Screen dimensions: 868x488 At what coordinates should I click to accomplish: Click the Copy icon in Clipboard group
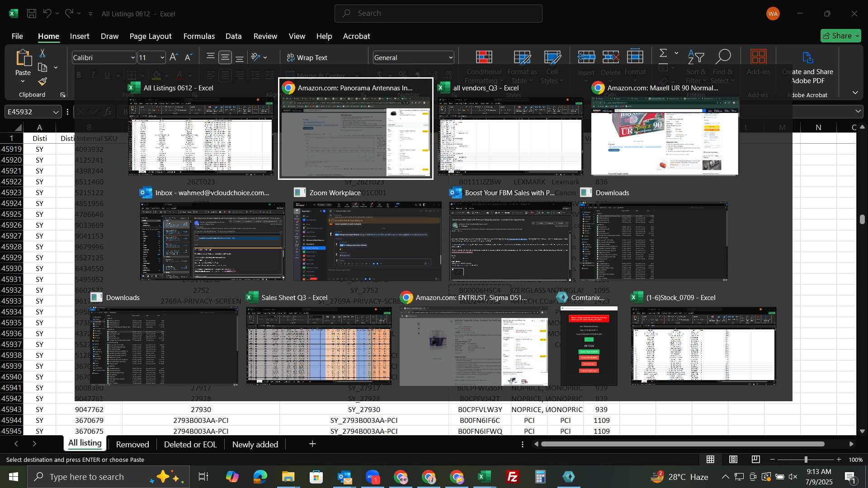click(42, 68)
